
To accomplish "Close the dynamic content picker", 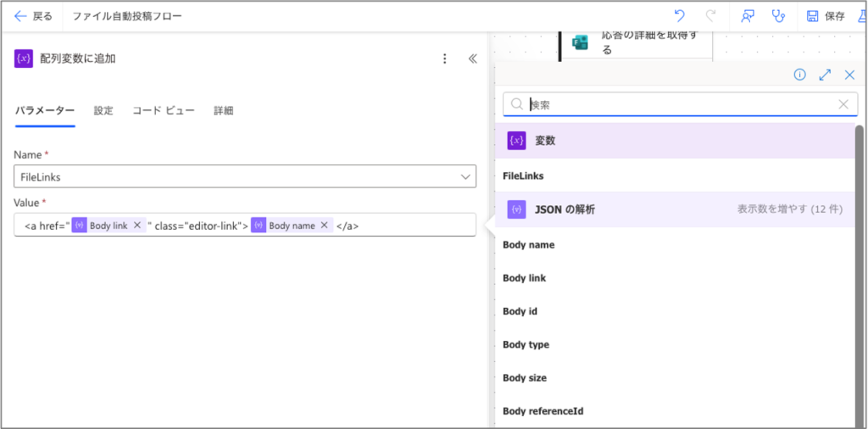I will [849, 75].
